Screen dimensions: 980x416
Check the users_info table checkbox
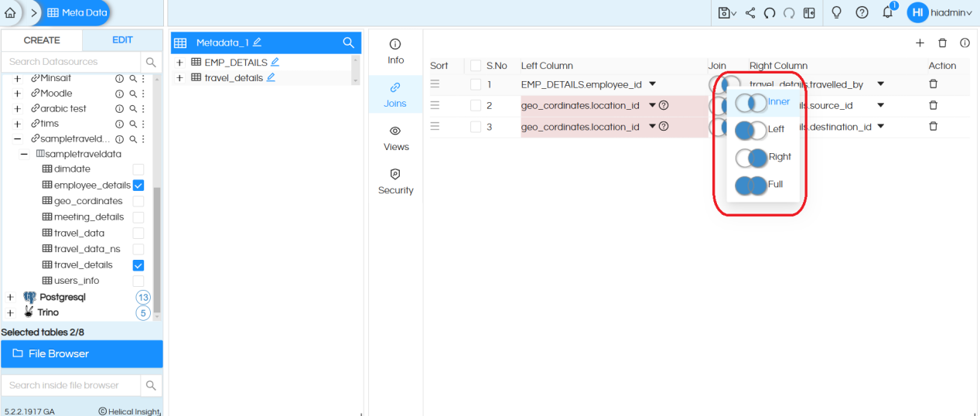coord(138,281)
